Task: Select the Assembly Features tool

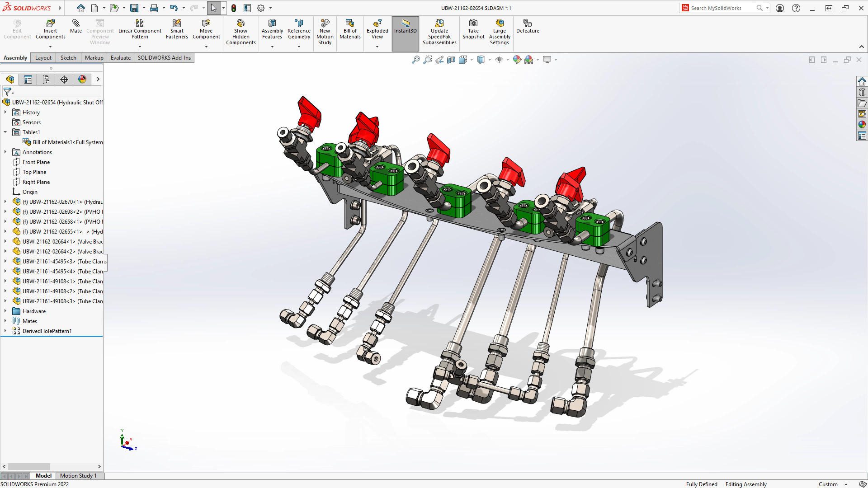Action: click(x=271, y=33)
